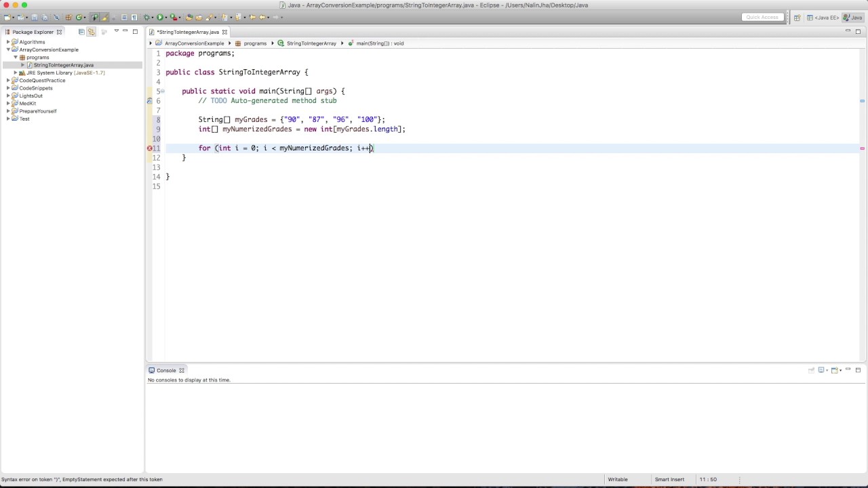This screenshot has width=868, height=488.
Task: Click the Debug bug icon
Action: (147, 17)
